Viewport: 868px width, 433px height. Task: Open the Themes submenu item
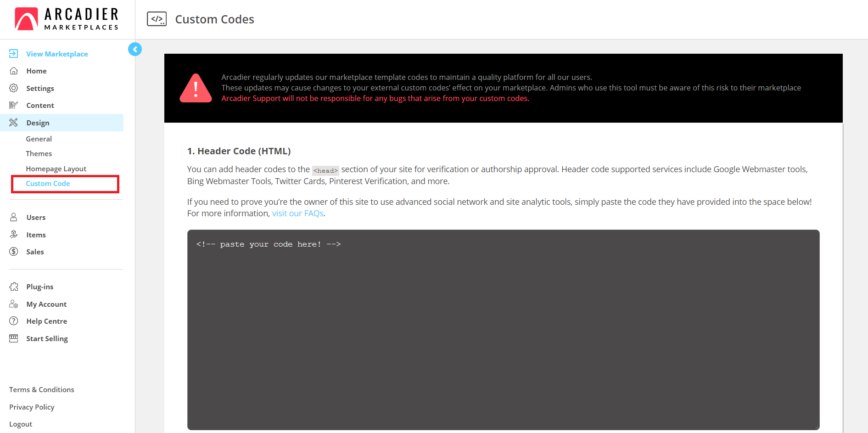[39, 153]
